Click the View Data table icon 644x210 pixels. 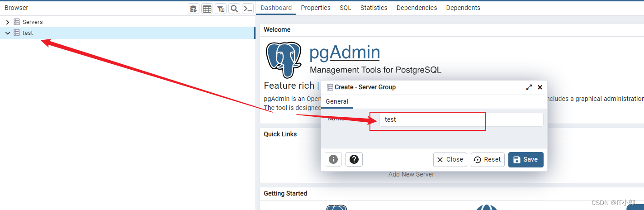(x=207, y=9)
